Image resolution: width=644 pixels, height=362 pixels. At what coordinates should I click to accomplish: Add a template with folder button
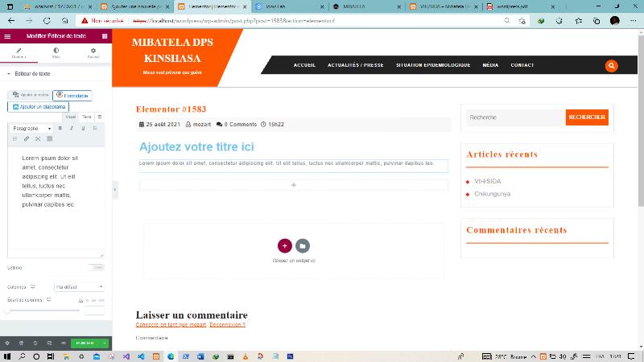pyautogui.click(x=303, y=246)
